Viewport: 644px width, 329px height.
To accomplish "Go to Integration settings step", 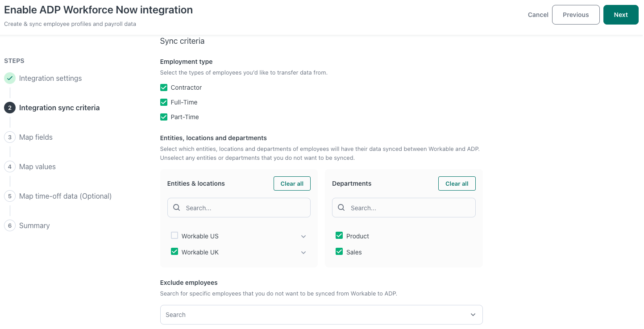I will (x=50, y=78).
